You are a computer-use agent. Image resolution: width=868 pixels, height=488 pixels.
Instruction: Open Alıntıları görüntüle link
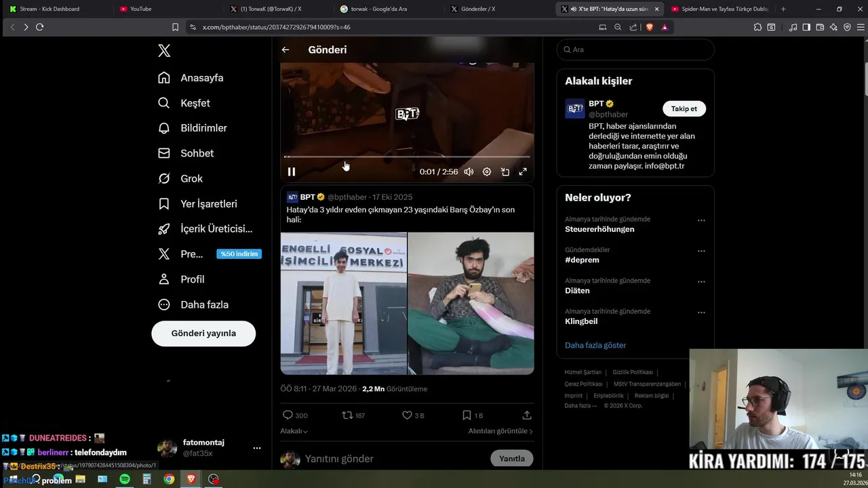pyautogui.click(x=500, y=431)
